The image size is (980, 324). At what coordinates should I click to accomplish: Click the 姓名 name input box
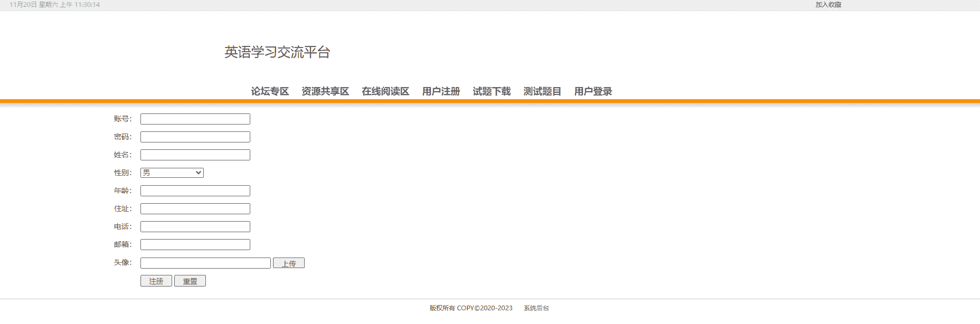pyautogui.click(x=195, y=155)
